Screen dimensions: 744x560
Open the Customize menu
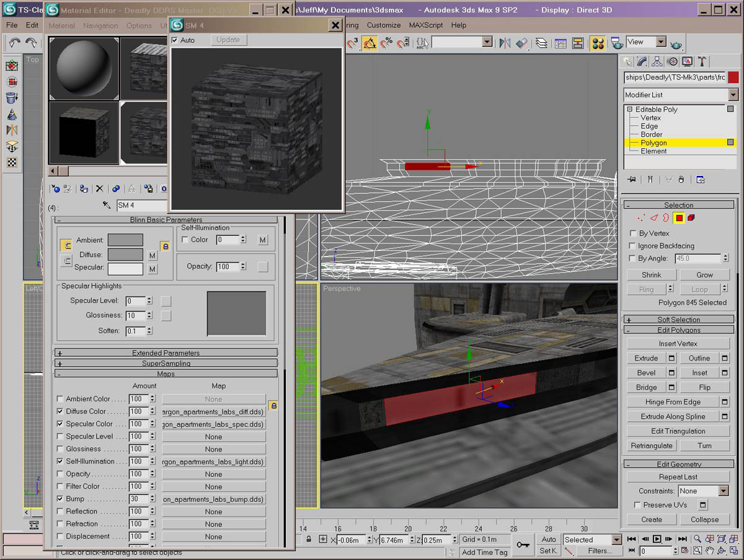pos(383,25)
